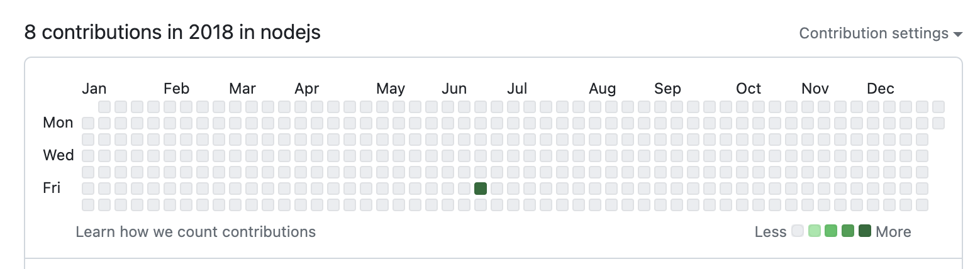Click the Contribution settings caret arrow
Screen dimensions: 980x269
pyautogui.click(x=958, y=34)
